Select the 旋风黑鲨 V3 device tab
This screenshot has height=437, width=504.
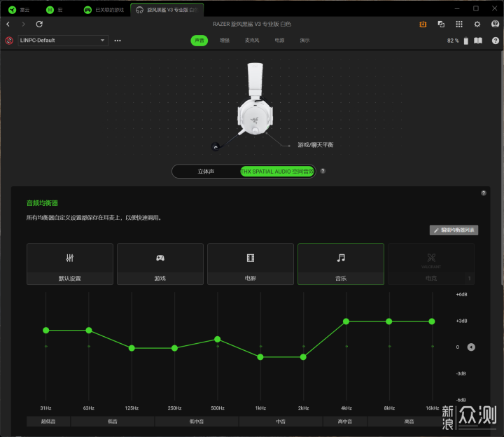click(x=167, y=10)
